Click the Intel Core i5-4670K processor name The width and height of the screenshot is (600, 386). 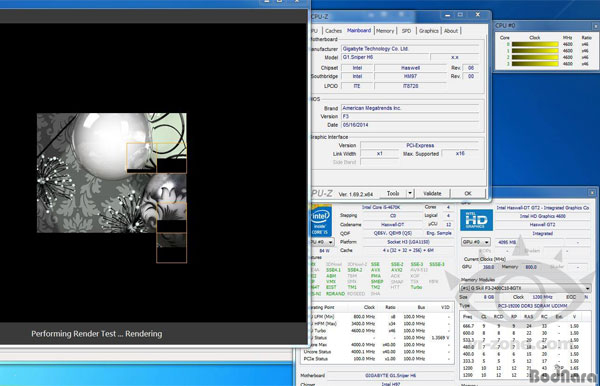[381, 207]
